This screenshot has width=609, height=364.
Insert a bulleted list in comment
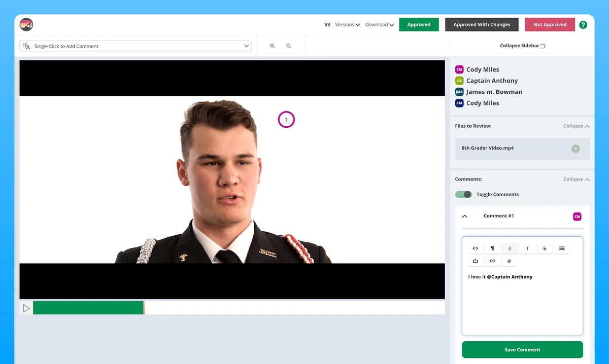(x=562, y=248)
